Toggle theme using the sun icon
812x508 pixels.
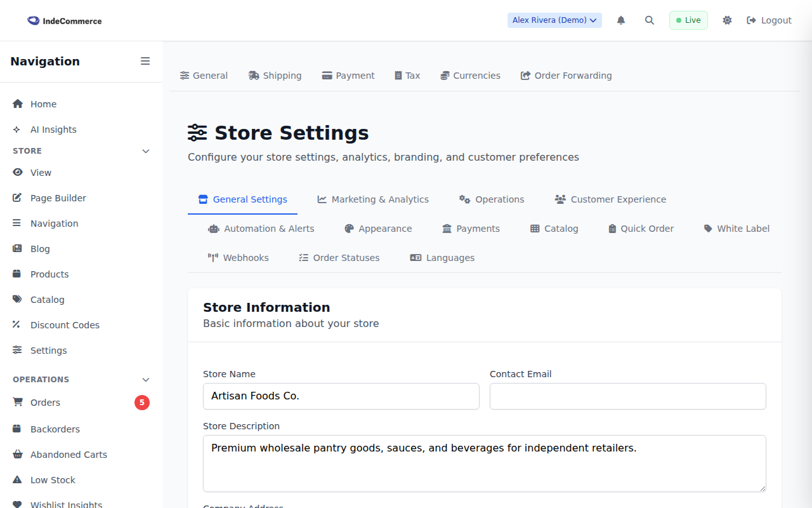[x=727, y=20]
